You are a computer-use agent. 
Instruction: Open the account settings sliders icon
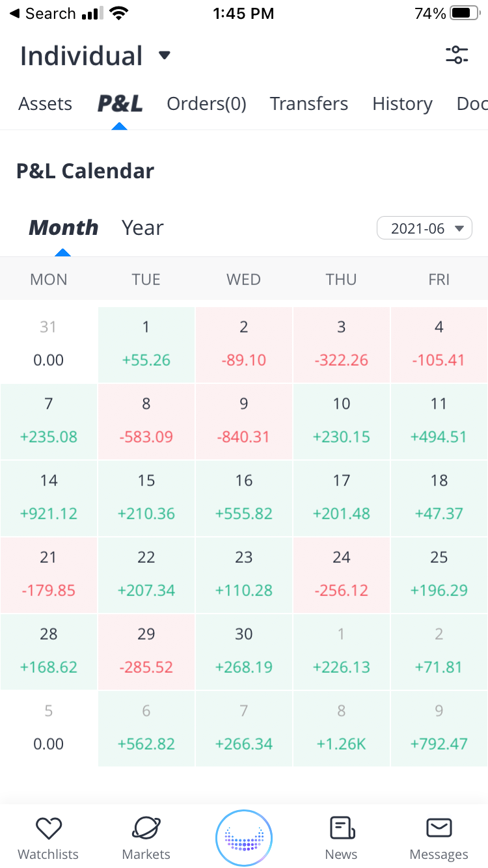point(457,55)
